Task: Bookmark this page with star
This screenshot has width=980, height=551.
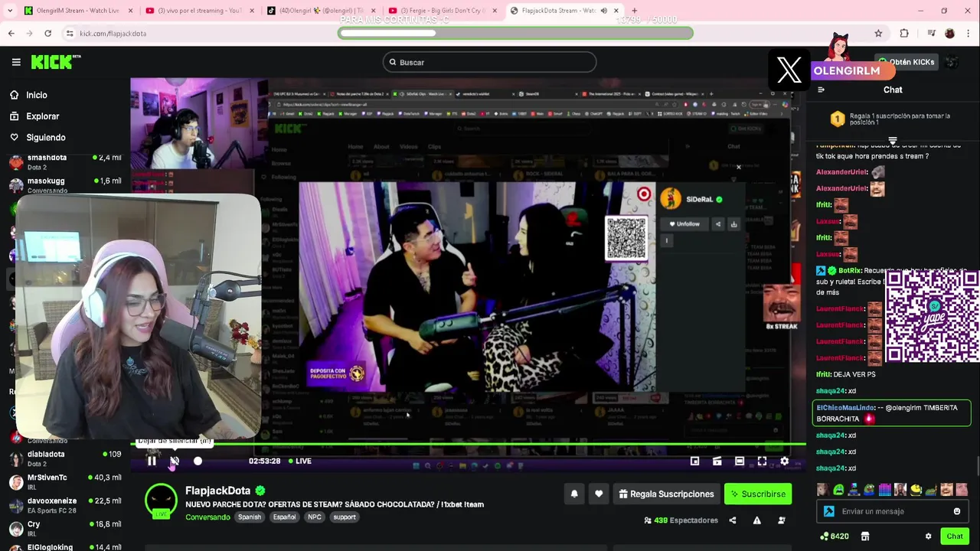Action: tap(878, 33)
